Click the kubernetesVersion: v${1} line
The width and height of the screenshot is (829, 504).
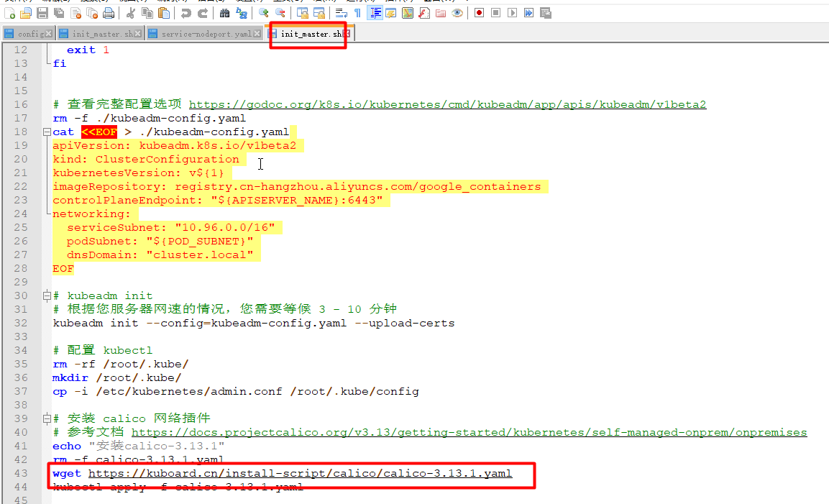[x=138, y=173]
